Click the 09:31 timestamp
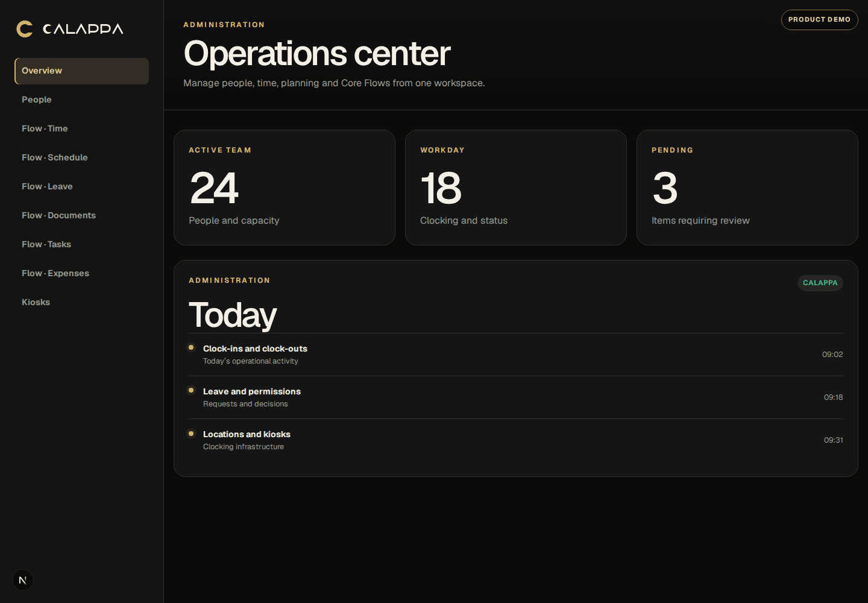Screen dimensions: 868x603 tap(834, 440)
